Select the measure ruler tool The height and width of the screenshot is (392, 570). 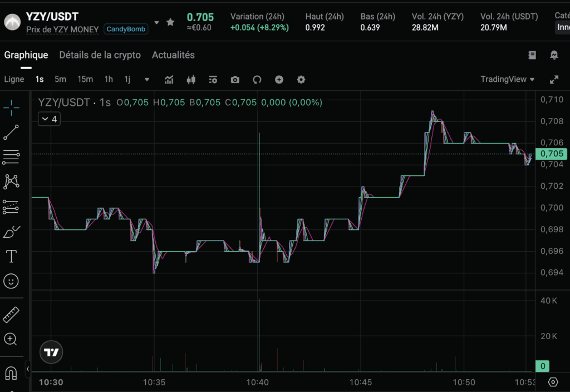pyautogui.click(x=12, y=316)
